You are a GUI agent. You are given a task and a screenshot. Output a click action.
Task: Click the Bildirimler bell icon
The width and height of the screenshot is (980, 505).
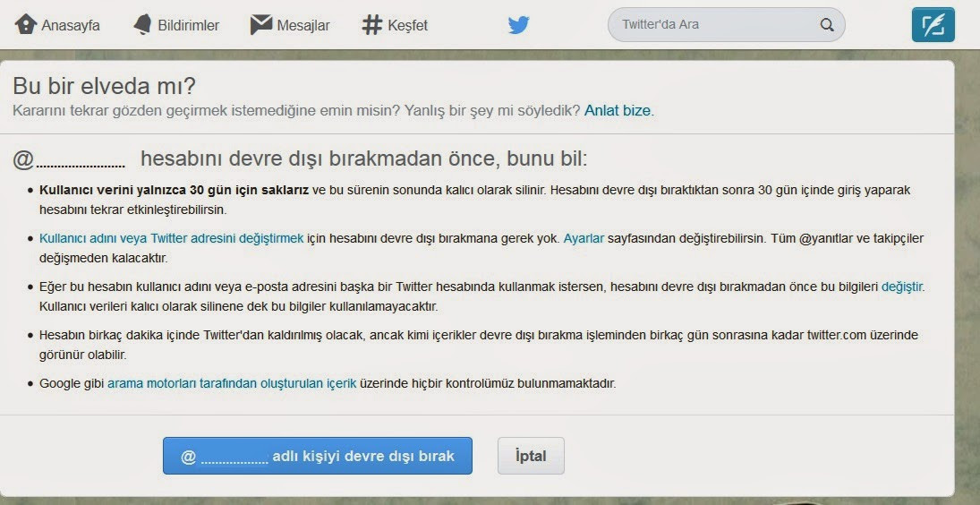click(x=142, y=24)
